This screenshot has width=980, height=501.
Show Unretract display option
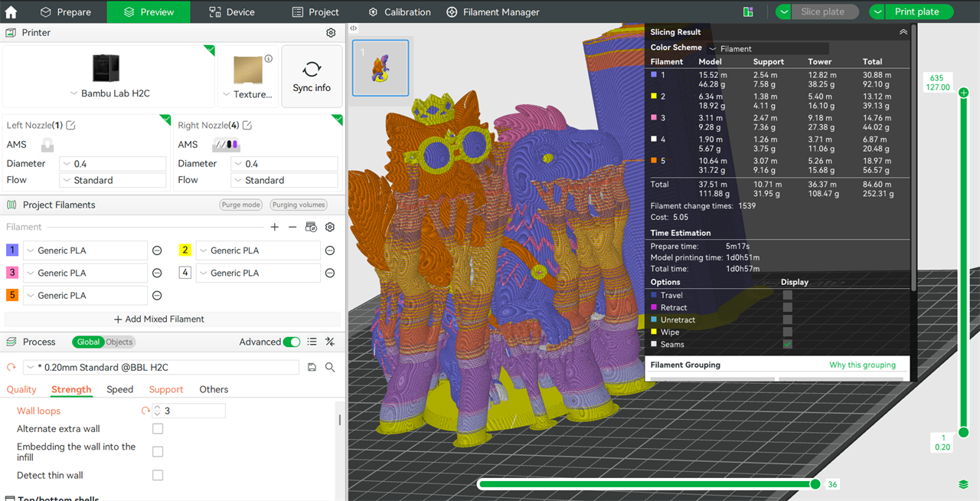tap(787, 319)
